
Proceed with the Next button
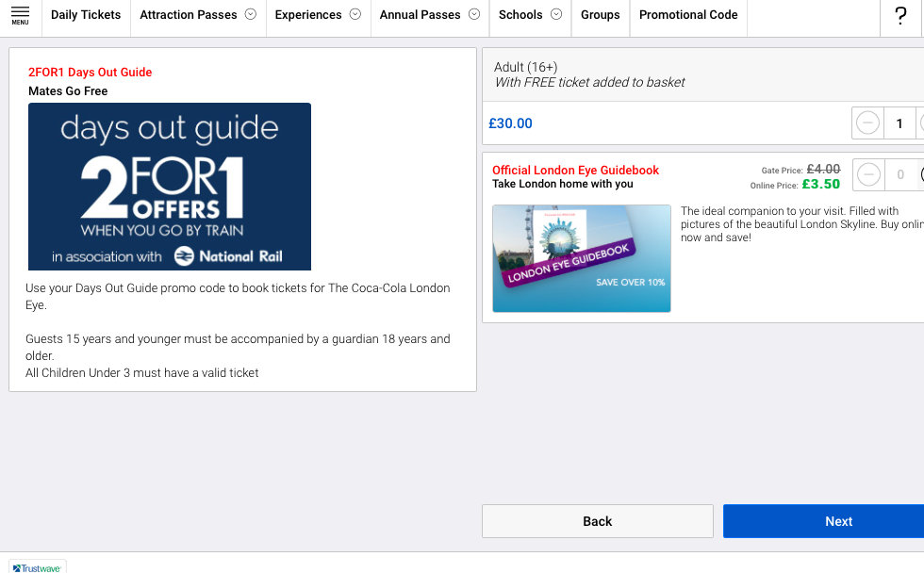(x=837, y=521)
